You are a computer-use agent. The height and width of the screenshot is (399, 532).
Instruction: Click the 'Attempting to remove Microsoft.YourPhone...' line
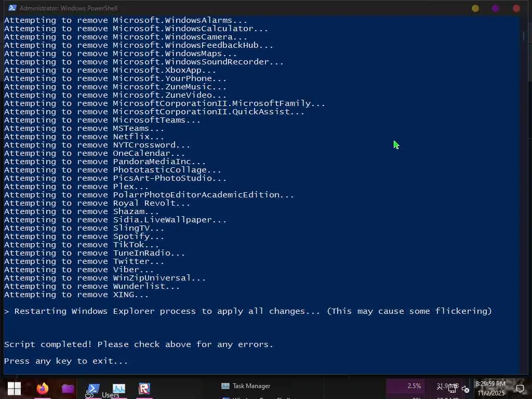pyautogui.click(x=115, y=78)
